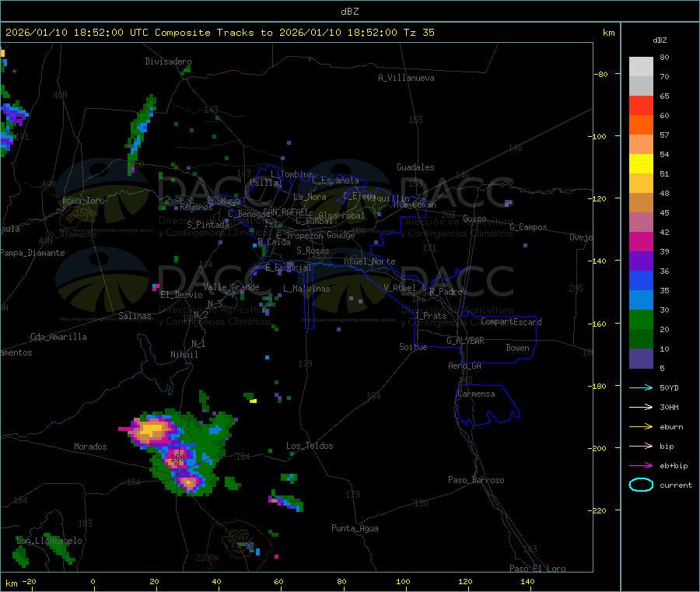Click the white 30HM arrow in legend
700x592 pixels.
(x=641, y=407)
